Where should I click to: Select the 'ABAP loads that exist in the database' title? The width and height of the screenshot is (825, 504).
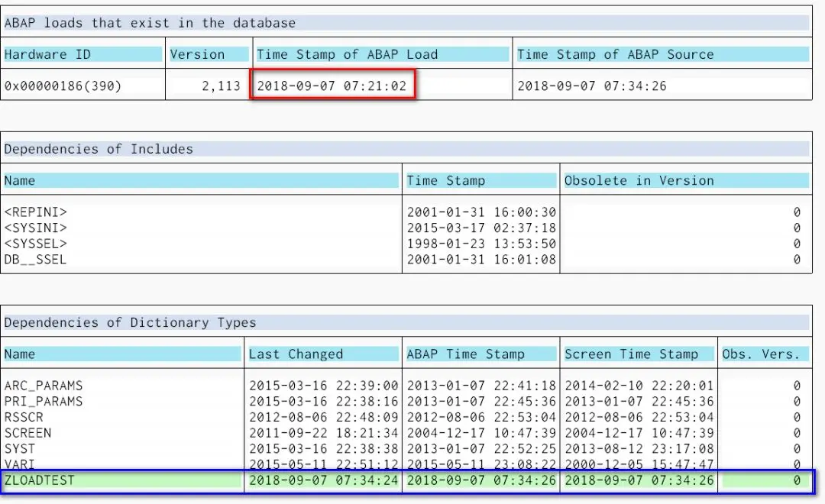(150, 23)
